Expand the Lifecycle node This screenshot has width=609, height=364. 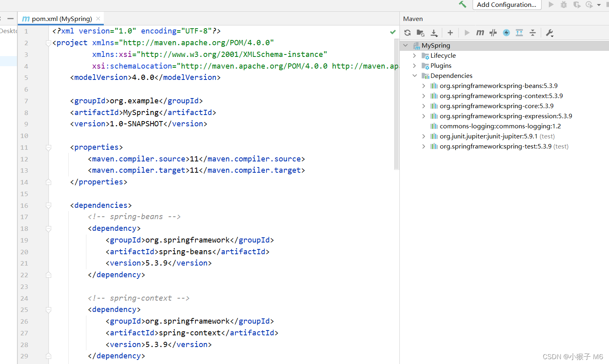coord(414,55)
